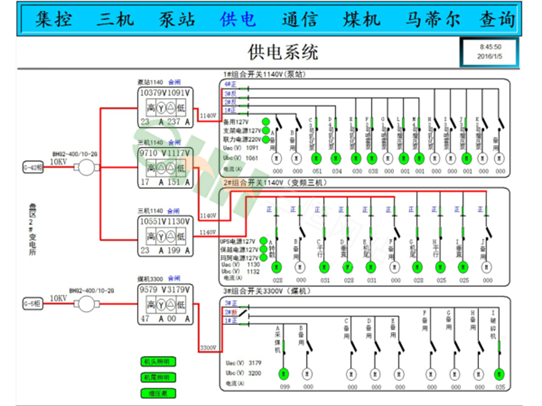Screen dimensions: 542x406
Task: Switch to the 泵站 tab
Action: click(x=177, y=19)
